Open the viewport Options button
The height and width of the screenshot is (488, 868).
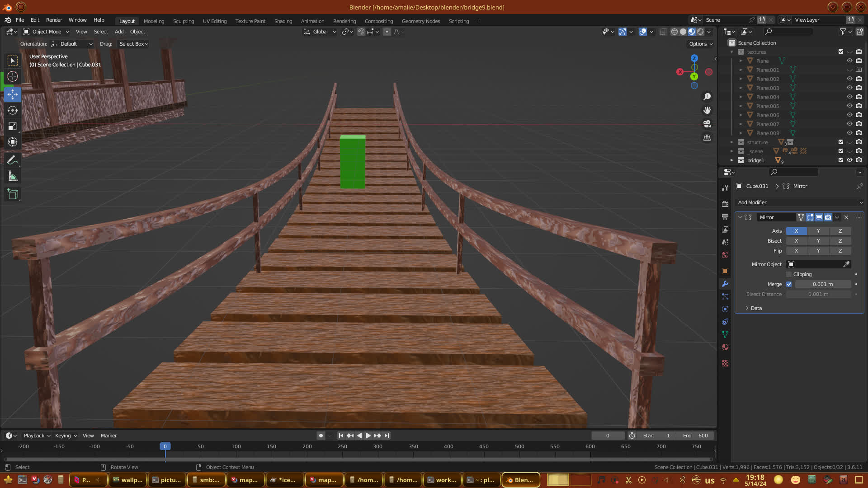click(700, 44)
